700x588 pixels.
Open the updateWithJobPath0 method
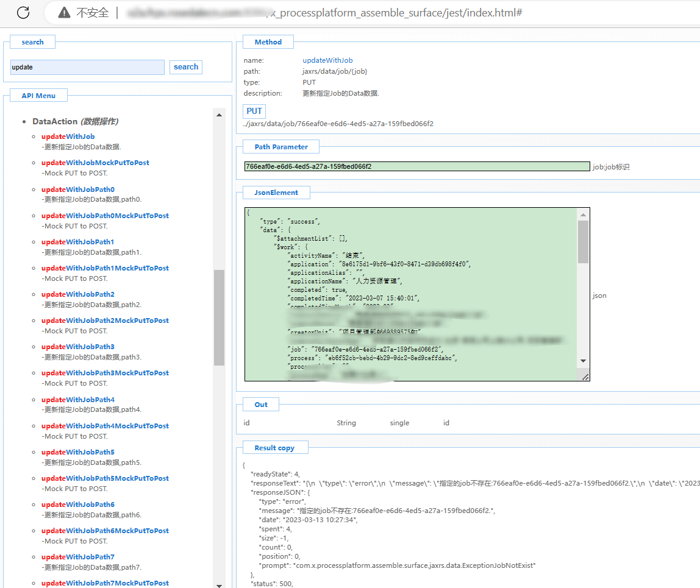tap(77, 190)
